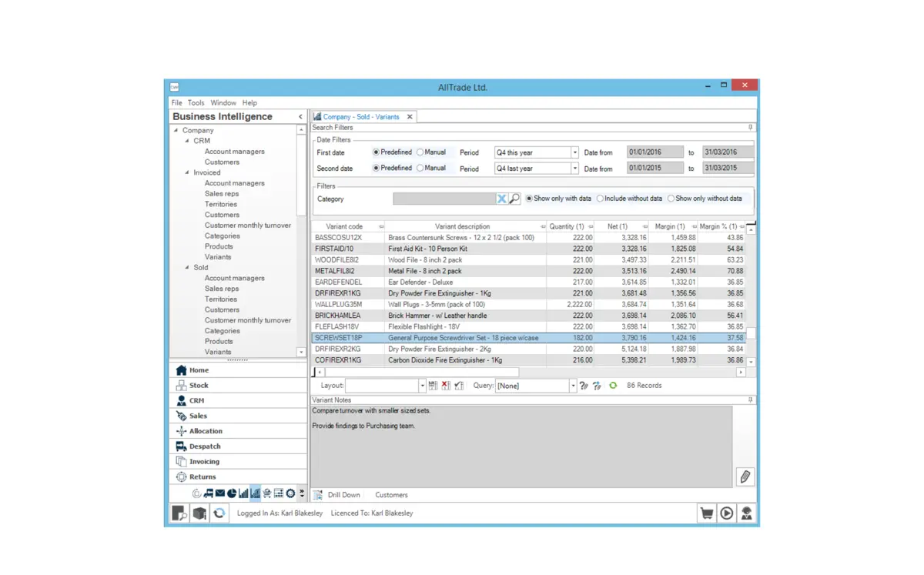Viewport: 924px width, 575px height.
Task: Delete the layout with the red X icon
Action: [445, 385]
